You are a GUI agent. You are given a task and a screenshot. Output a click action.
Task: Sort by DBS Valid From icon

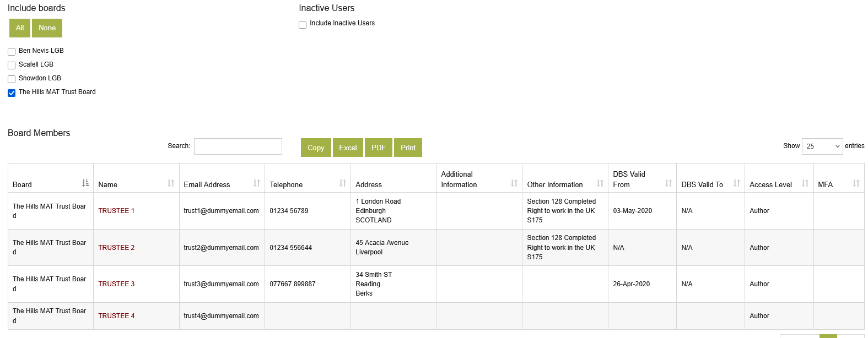coord(668,183)
